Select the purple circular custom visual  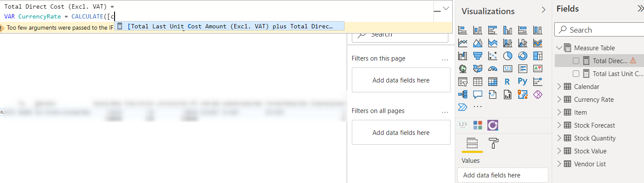pos(493,125)
